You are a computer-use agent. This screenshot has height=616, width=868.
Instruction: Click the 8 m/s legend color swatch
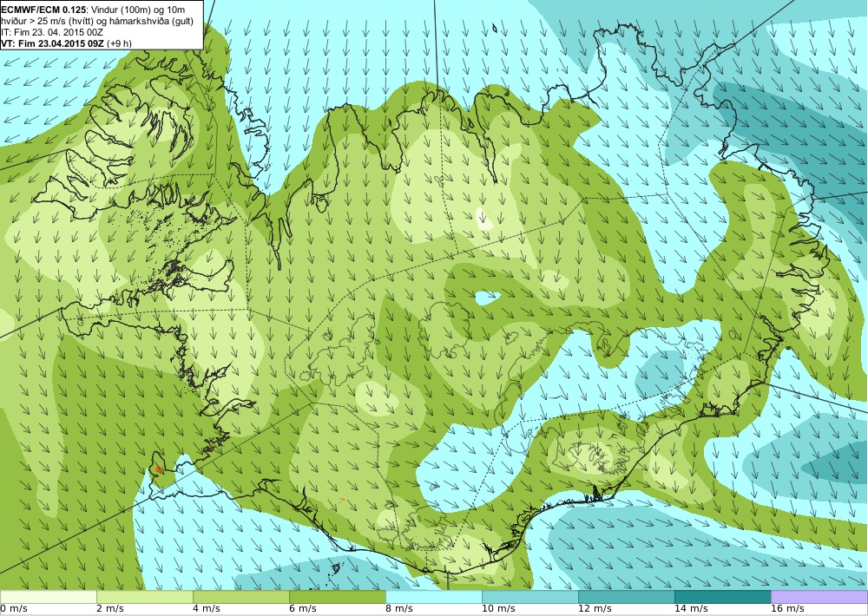click(433, 597)
